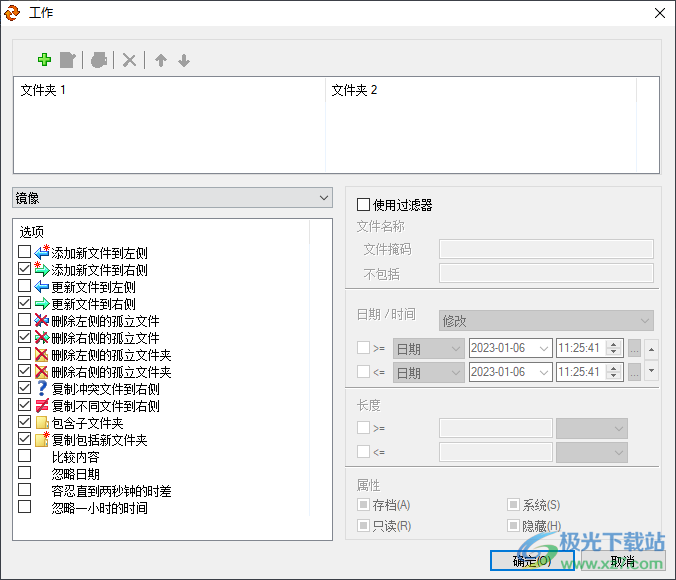Image resolution: width=676 pixels, height=580 pixels.
Task: Open the 修改 date/time type dropdown
Action: point(546,321)
